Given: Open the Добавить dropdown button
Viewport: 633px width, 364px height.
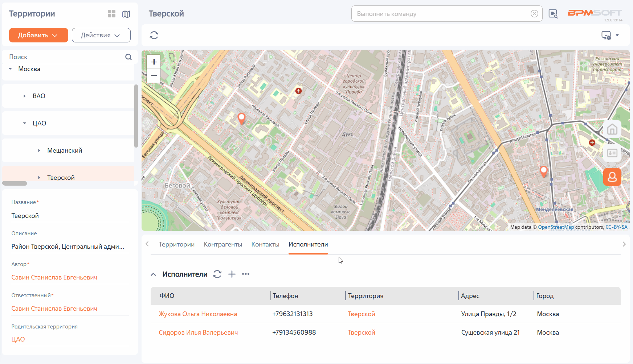Looking at the screenshot, I should 38,35.
